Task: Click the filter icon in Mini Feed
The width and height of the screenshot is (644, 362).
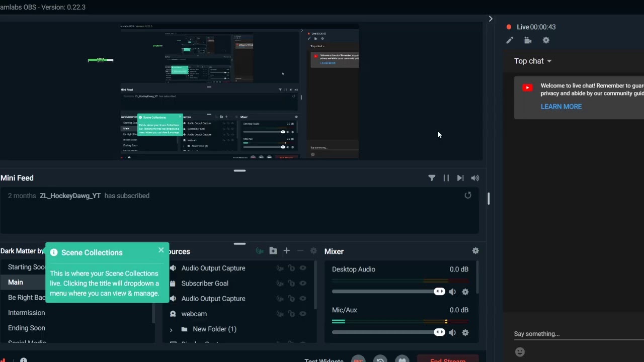Action: tap(432, 178)
